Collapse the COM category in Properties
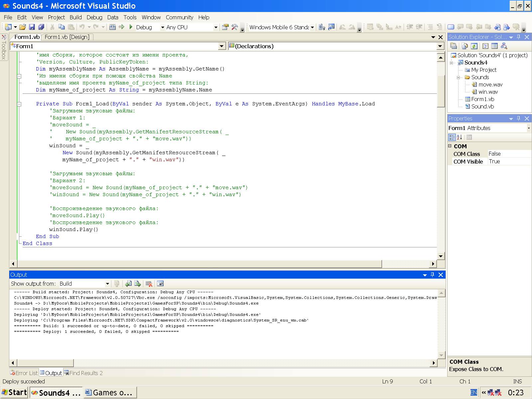Screen dimensions: 532x399 coord(450,146)
